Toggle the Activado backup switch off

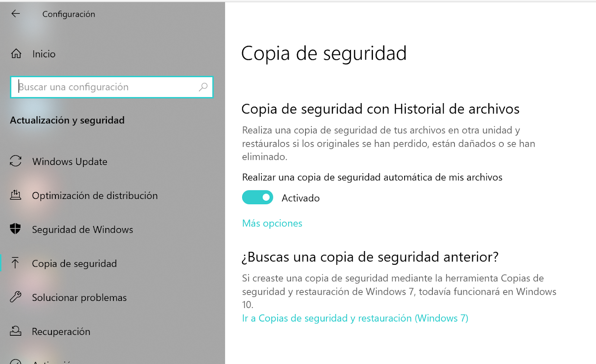(x=257, y=197)
